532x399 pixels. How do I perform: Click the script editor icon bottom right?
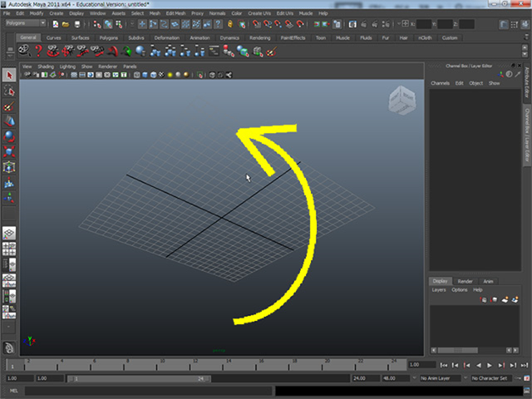pos(526,391)
